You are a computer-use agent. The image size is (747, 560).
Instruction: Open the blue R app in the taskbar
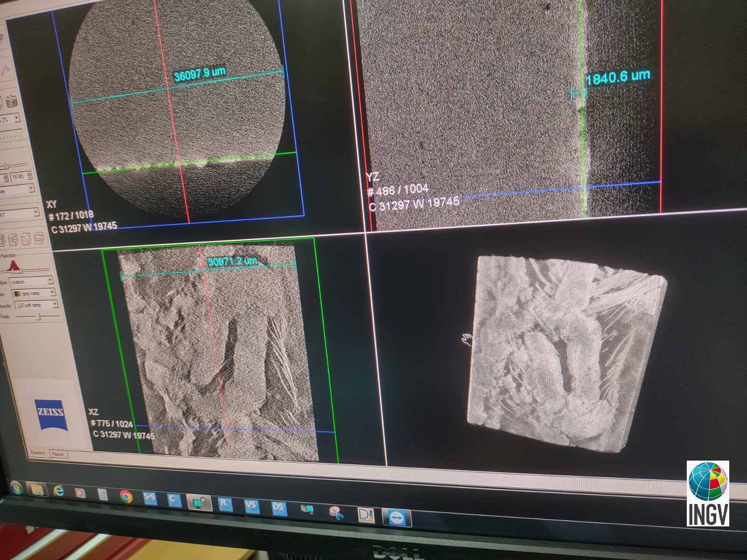[225, 504]
